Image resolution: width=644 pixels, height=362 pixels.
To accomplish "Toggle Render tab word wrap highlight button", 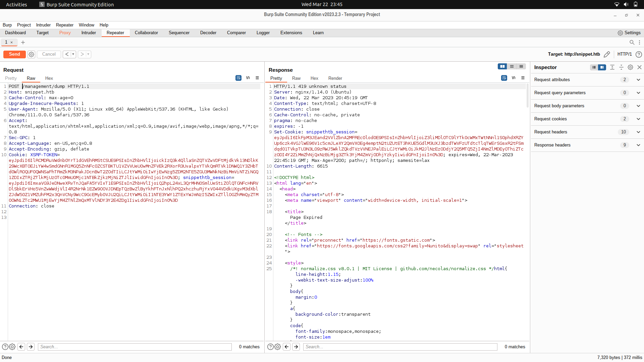I will coord(504,78).
